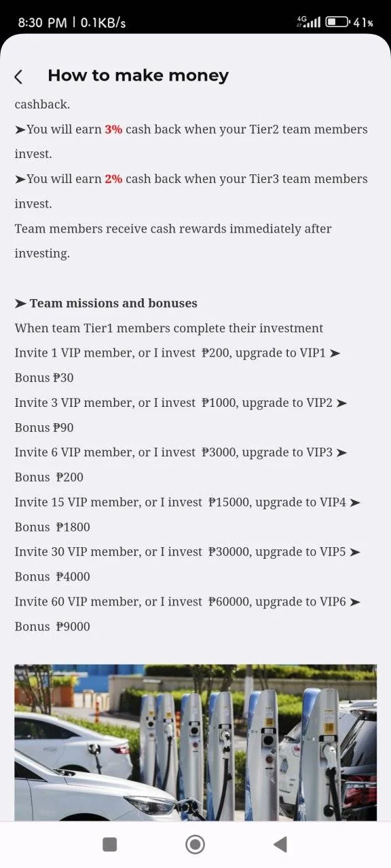This screenshot has width=391, height=868.
Task: Tap the Bonus ₱9000 text
Action: 52,627
